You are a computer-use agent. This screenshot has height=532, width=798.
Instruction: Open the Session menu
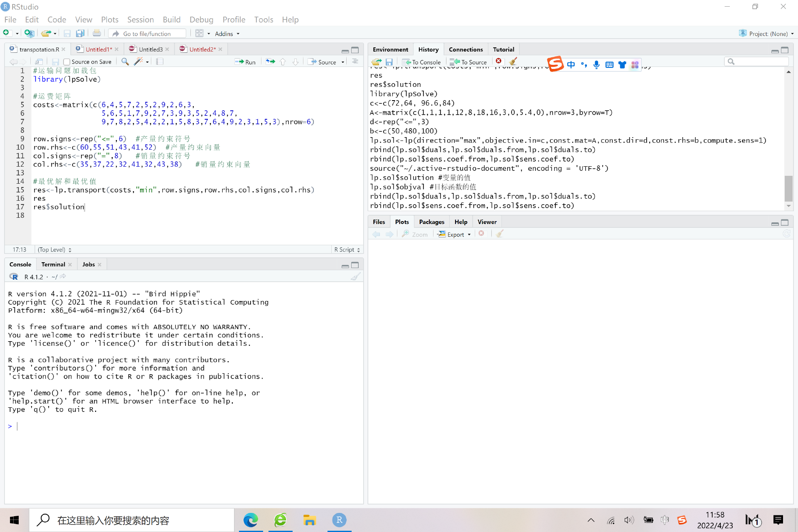pyautogui.click(x=140, y=20)
